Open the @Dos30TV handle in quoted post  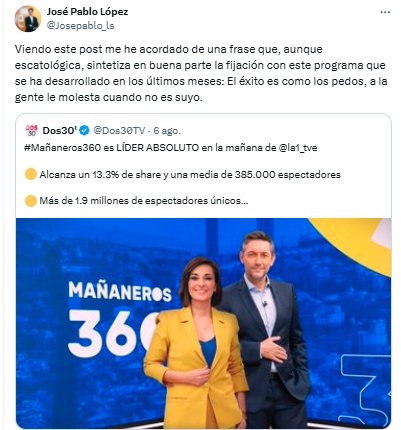coord(119,130)
